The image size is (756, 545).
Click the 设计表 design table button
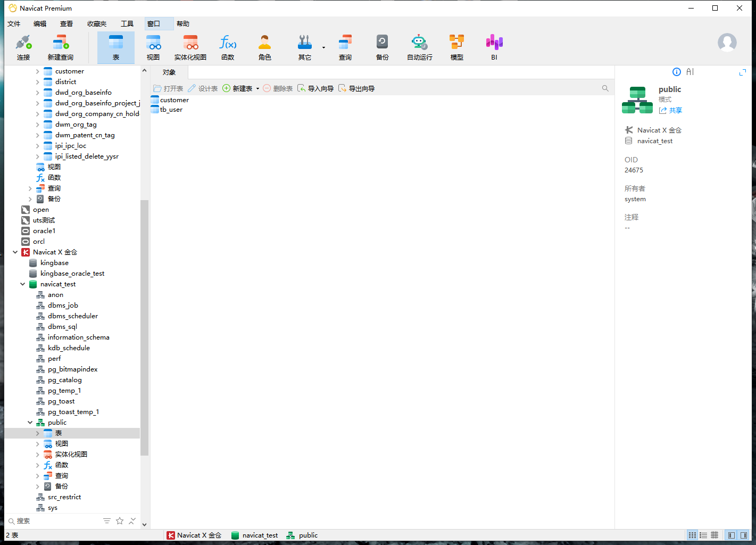(x=203, y=88)
